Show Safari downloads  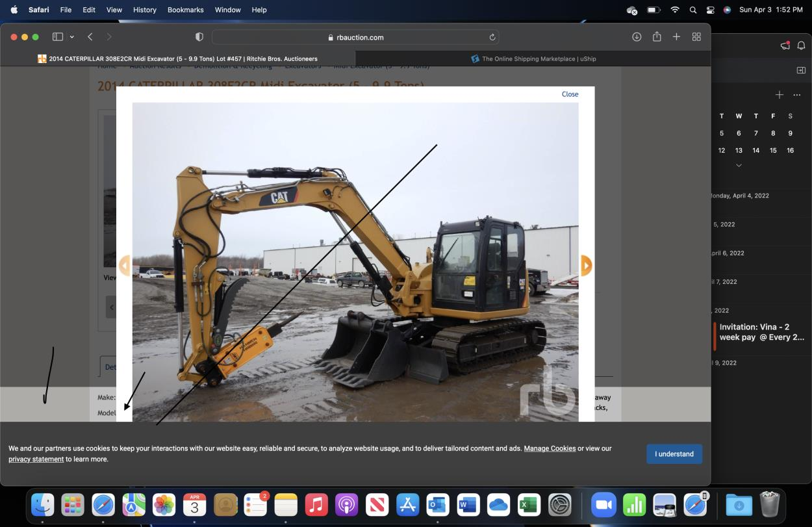(637, 37)
